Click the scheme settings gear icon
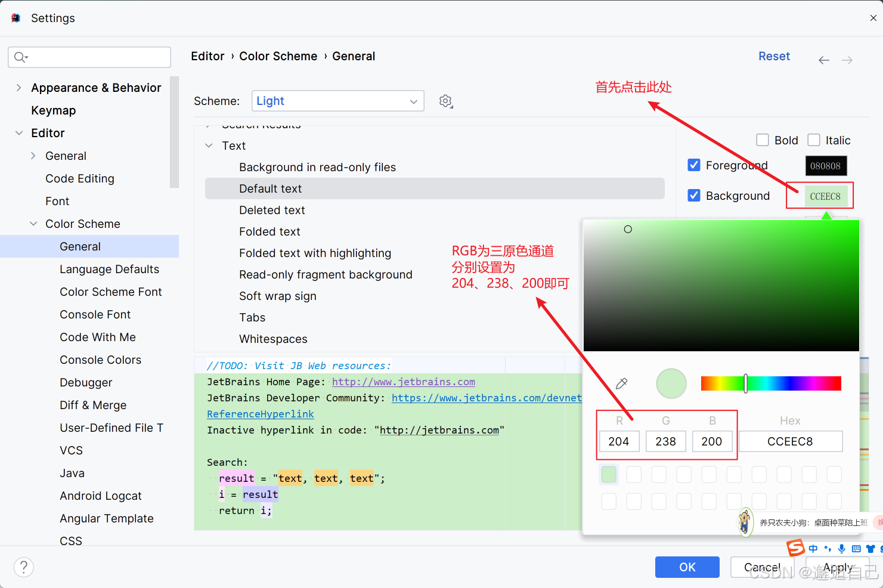This screenshot has height=588, width=883. click(445, 101)
